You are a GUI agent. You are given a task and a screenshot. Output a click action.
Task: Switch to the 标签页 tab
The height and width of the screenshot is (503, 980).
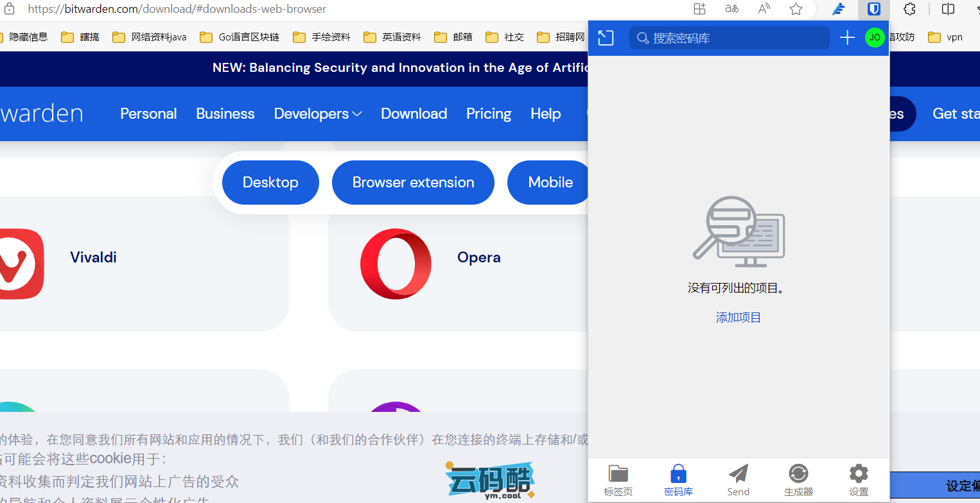click(618, 481)
